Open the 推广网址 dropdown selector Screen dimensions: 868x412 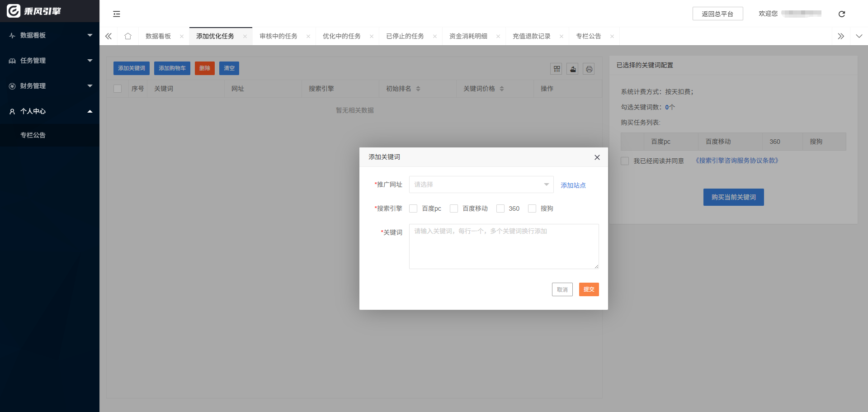coord(481,185)
